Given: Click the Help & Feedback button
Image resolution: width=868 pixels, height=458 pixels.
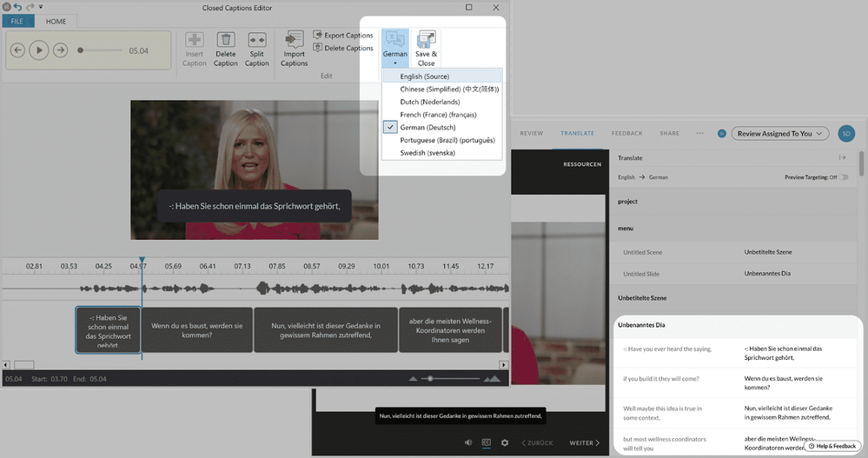Looking at the screenshot, I should 832,446.
